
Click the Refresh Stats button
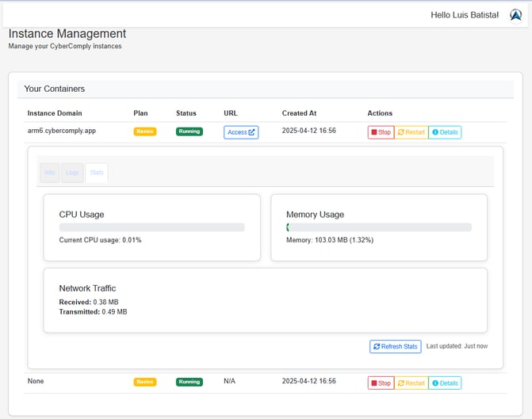coord(396,346)
